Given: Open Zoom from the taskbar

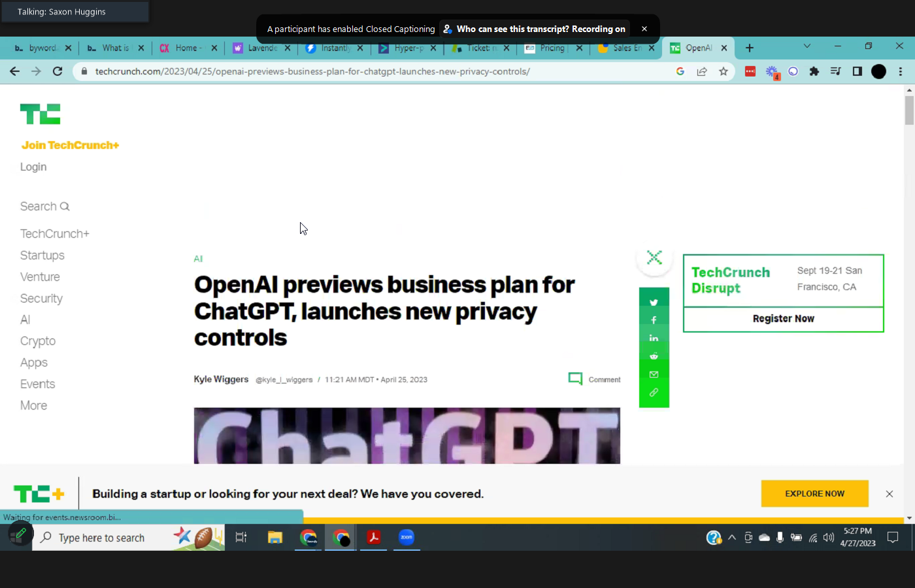Looking at the screenshot, I should pos(407,538).
